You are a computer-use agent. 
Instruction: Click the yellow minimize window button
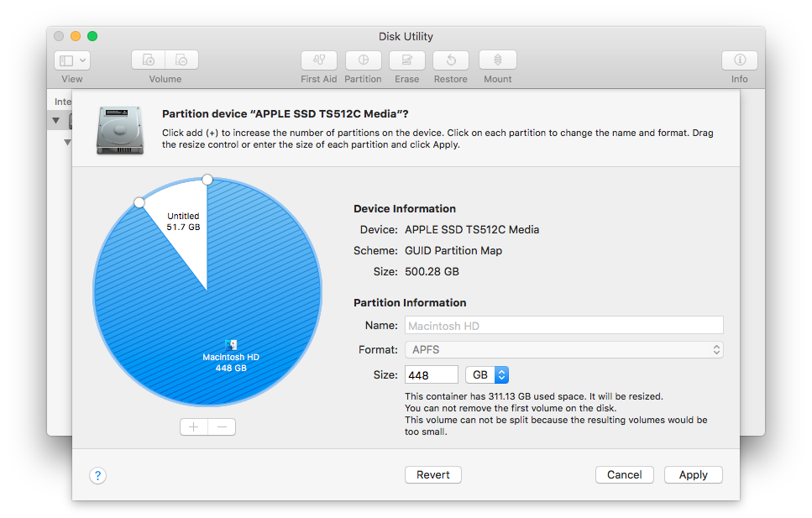[76, 36]
